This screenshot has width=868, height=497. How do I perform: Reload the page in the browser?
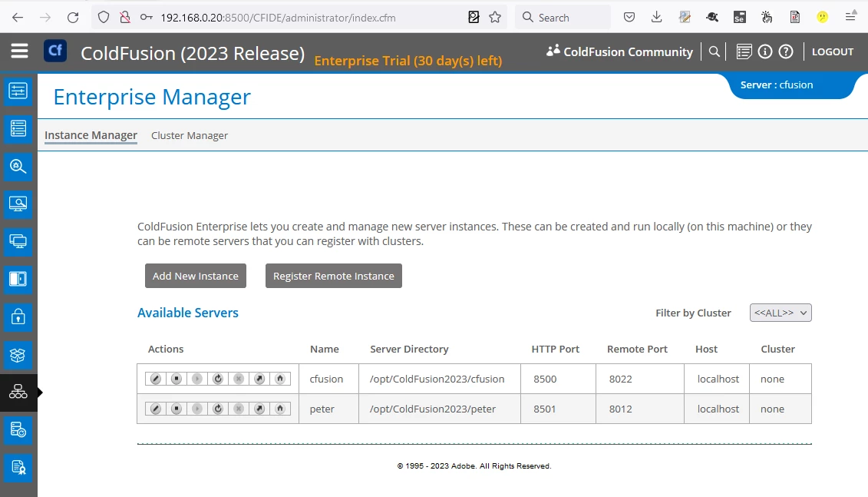[x=73, y=17]
